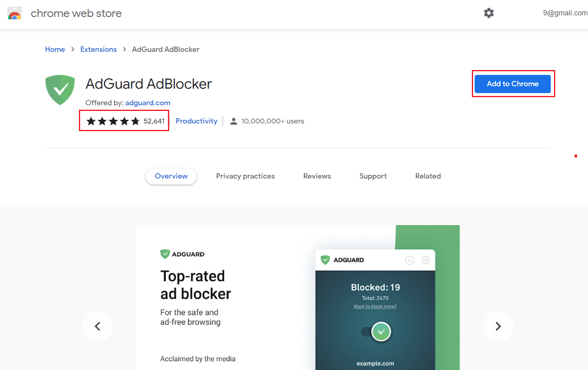Click the small AdGuard logo above Top-rated heading
The width and height of the screenshot is (588, 370).
[x=165, y=254]
